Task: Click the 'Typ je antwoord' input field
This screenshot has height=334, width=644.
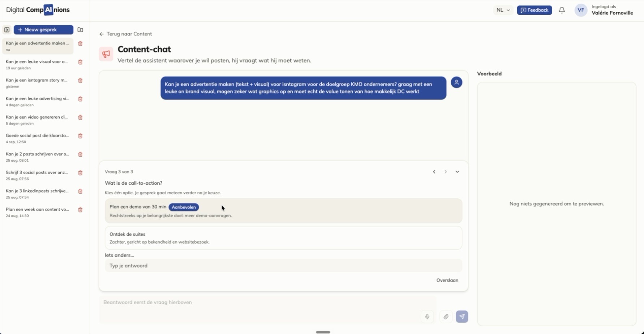Action: (283, 266)
